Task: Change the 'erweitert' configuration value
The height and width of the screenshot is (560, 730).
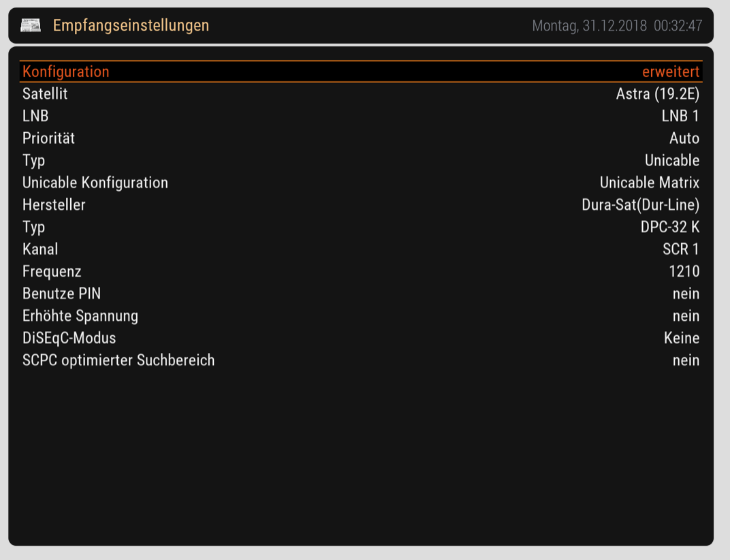Action: 670,72
